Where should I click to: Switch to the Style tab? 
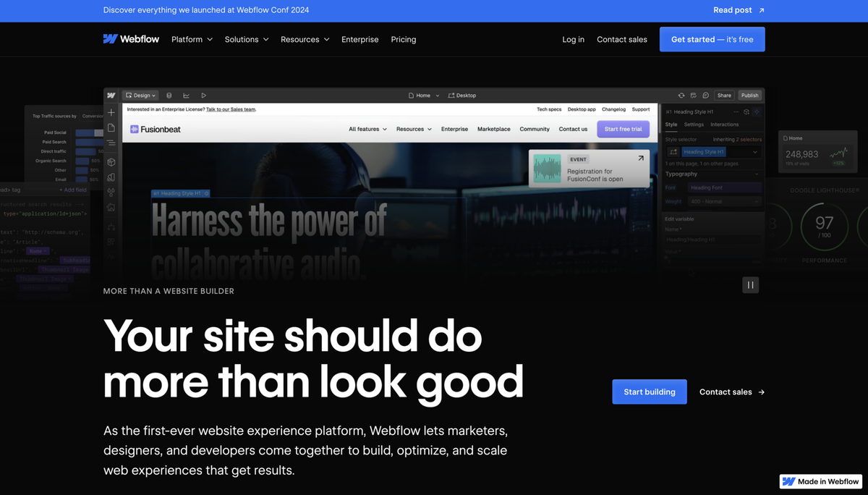click(671, 124)
